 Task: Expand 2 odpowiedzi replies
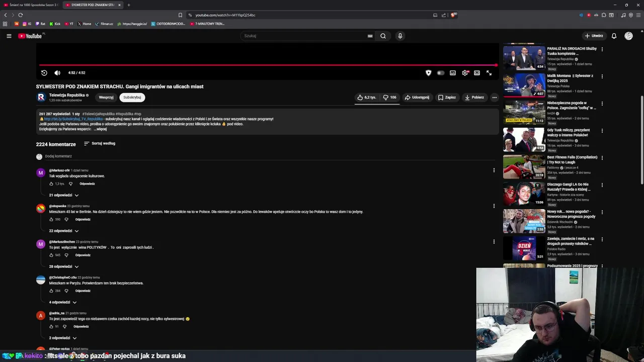62,338
